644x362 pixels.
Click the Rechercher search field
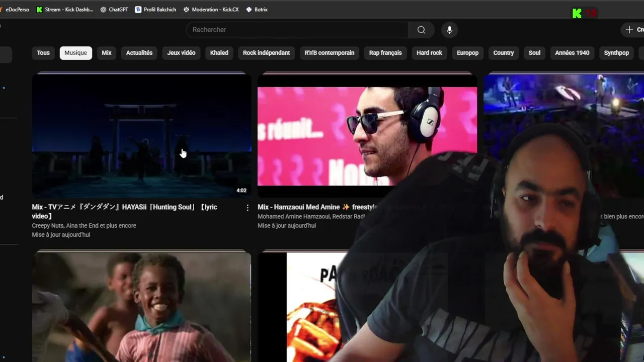tap(297, 30)
